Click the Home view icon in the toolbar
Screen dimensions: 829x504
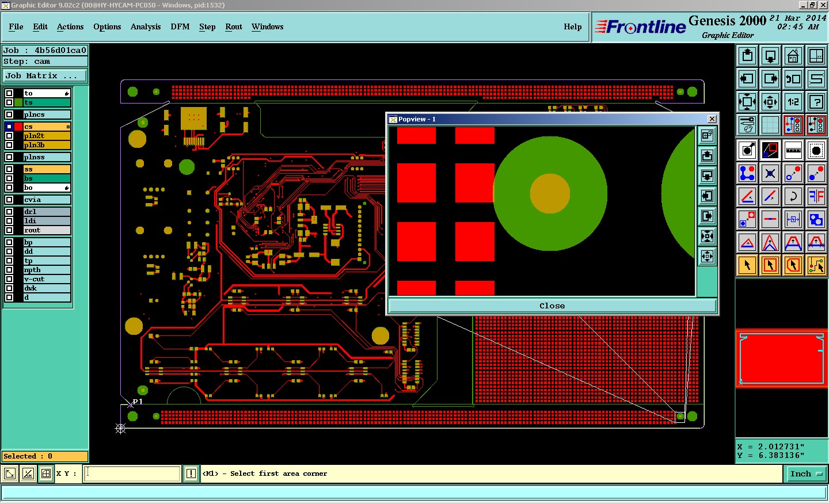(x=793, y=56)
